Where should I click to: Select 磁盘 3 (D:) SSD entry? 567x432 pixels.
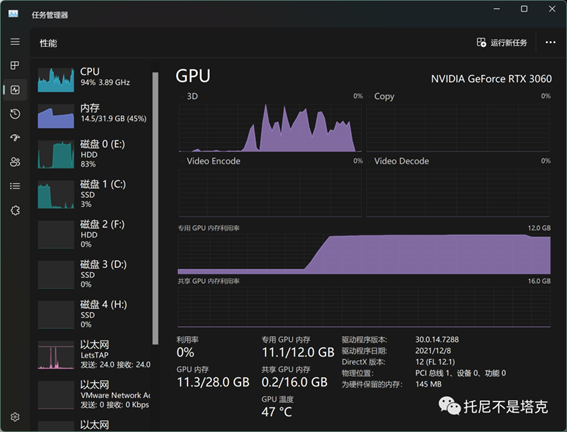tap(94, 274)
